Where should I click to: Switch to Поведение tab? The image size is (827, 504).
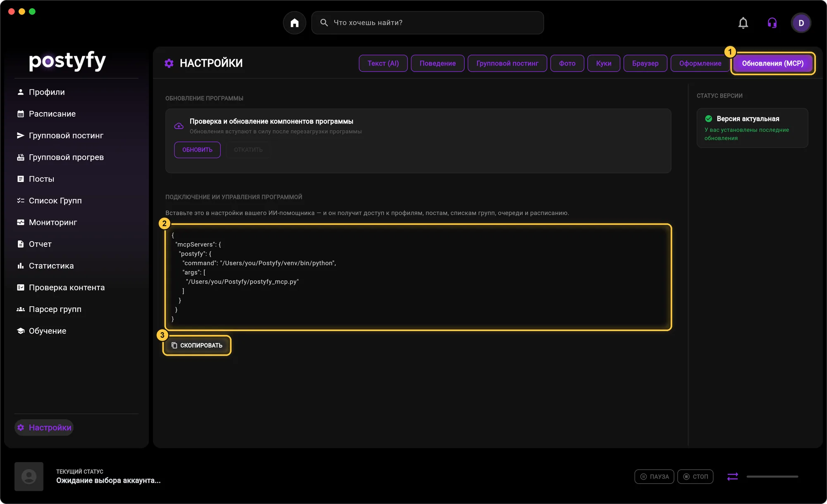coord(437,63)
